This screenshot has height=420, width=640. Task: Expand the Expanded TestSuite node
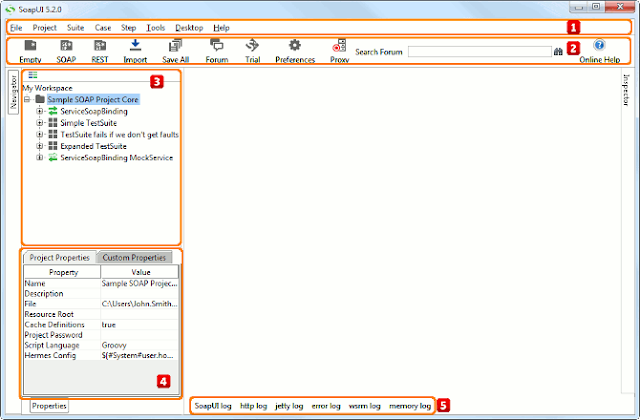[x=40, y=146]
